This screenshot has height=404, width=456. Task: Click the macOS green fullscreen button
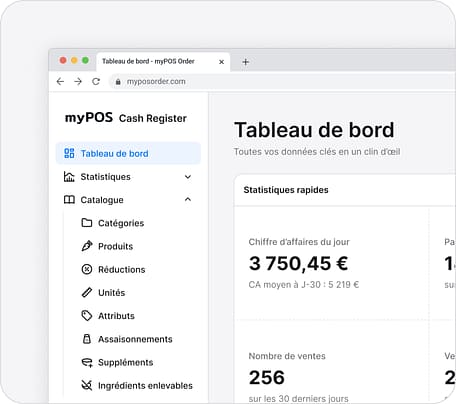(85, 60)
